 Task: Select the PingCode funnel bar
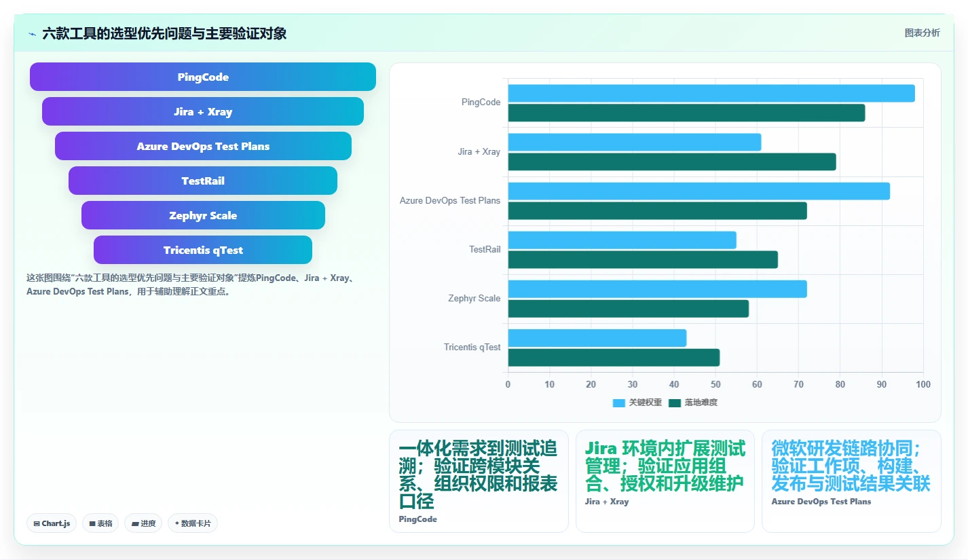tap(203, 77)
